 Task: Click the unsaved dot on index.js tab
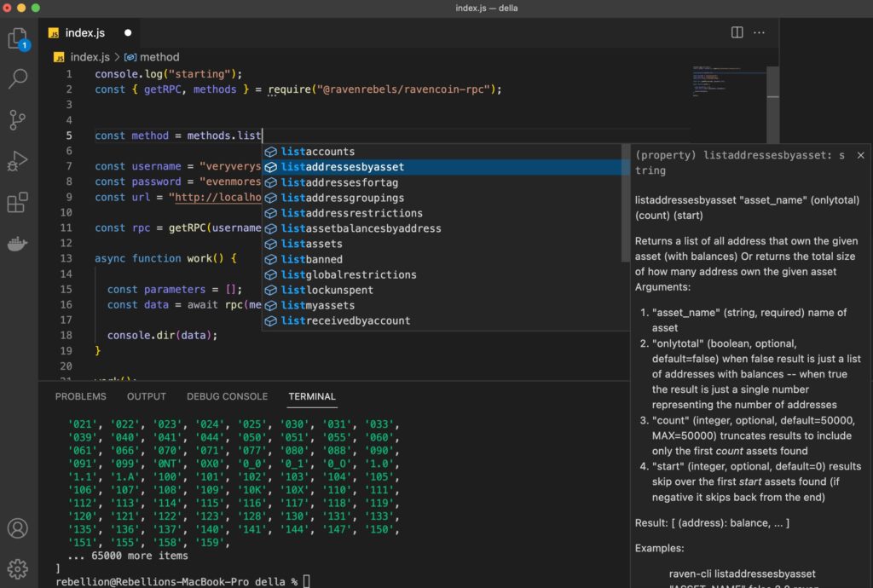pyautogui.click(x=128, y=33)
